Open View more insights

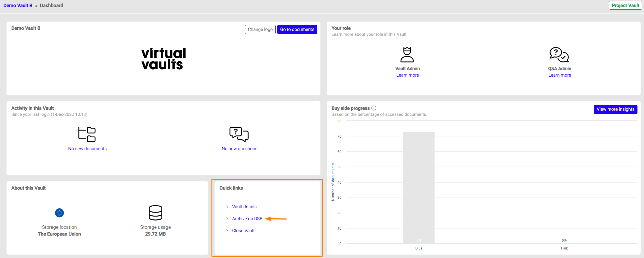(x=615, y=109)
